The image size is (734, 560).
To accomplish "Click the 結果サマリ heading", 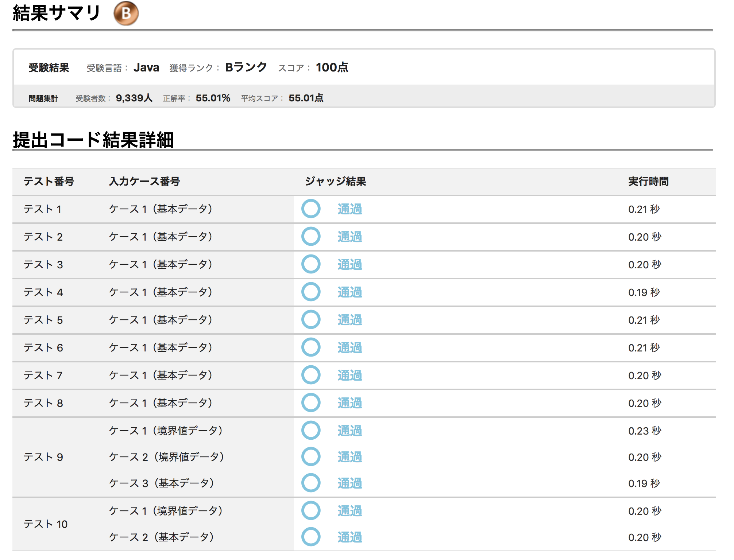I will pyautogui.click(x=55, y=12).
